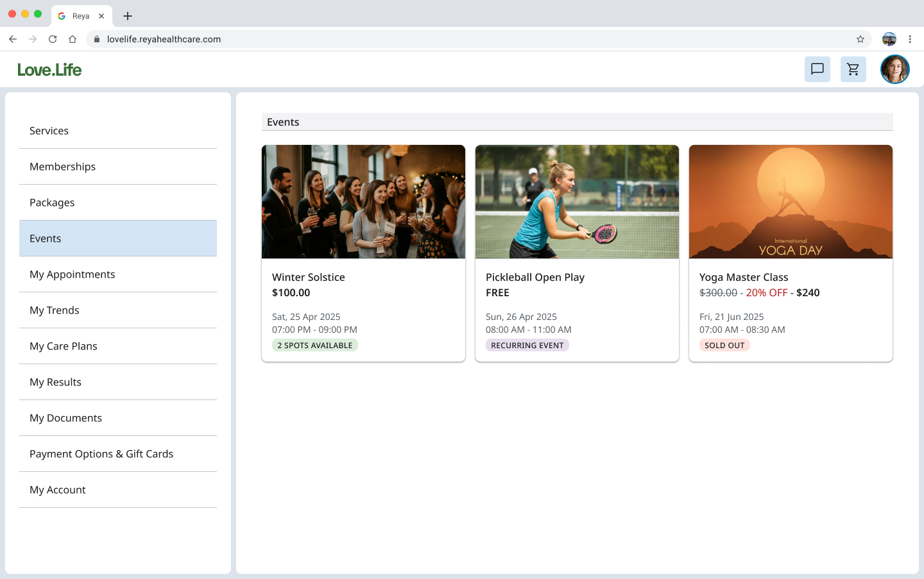Open Chrome three-dot menu
Viewport: 924px width, 579px height.
click(910, 39)
